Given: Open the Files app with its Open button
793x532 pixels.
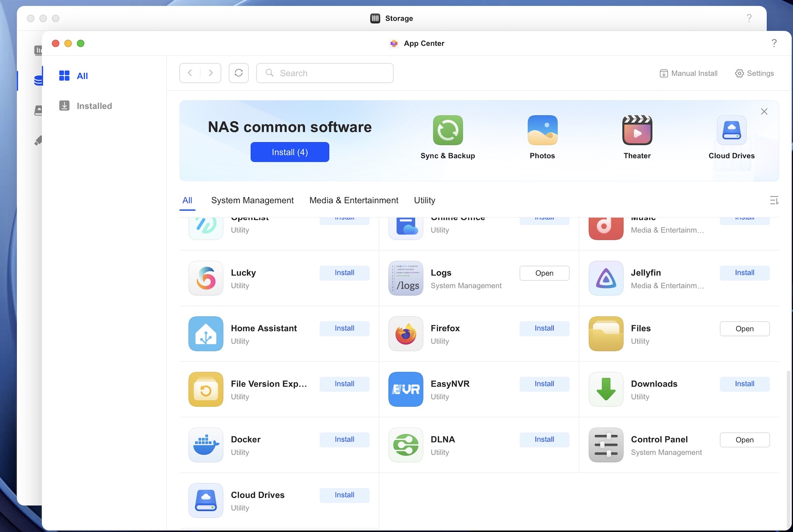Looking at the screenshot, I should [744, 328].
